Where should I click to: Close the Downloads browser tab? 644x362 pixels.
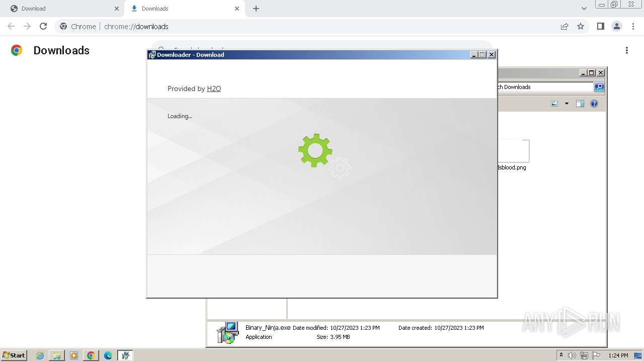tap(237, 9)
